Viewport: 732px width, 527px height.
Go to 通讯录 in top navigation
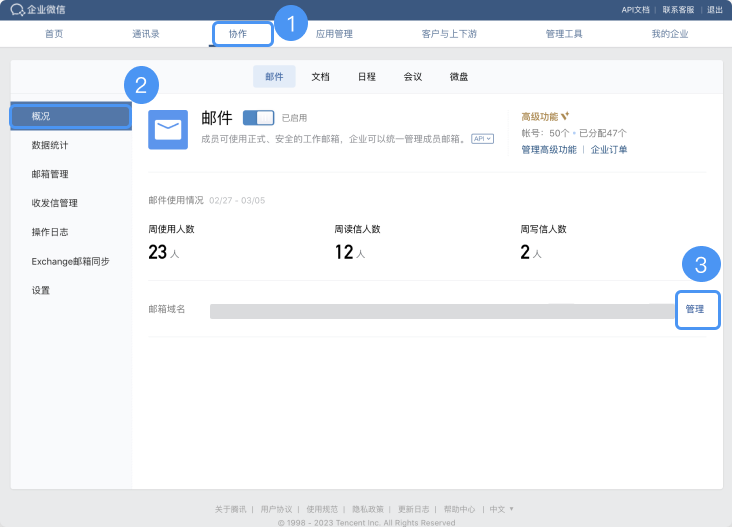point(146,34)
